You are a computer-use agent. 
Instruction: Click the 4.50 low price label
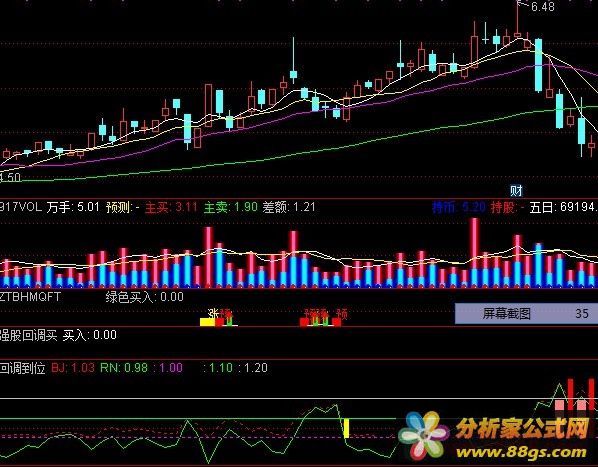click(x=10, y=178)
